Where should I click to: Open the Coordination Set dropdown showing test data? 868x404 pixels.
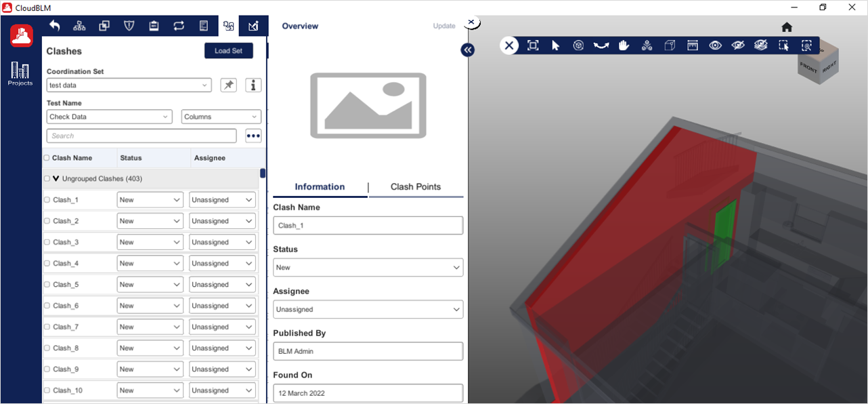click(x=129, y=85)
